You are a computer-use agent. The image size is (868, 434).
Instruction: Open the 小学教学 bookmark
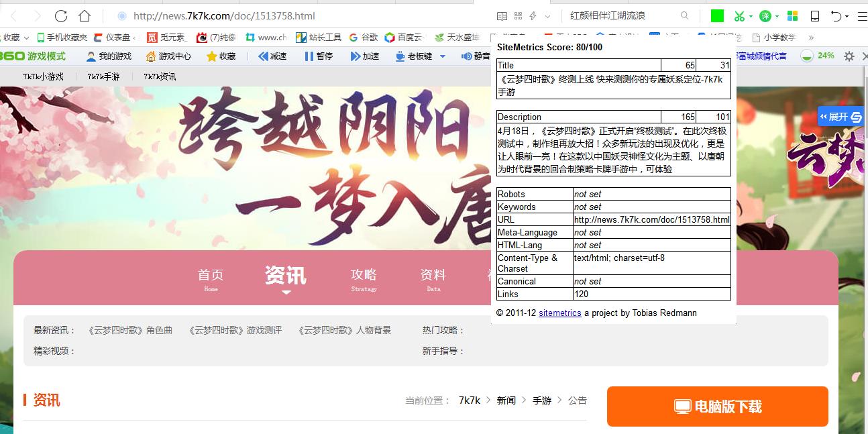pyautogui.click(x=774, y=38)
